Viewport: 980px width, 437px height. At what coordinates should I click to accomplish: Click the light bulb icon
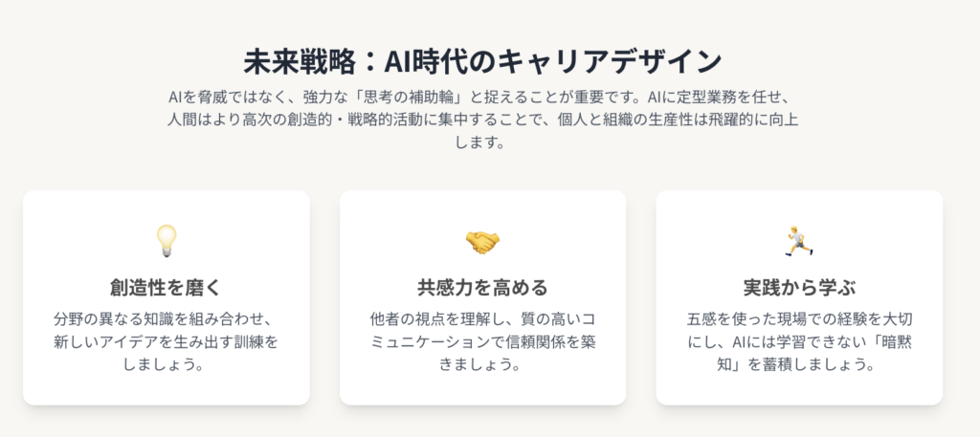(x=167, y=240)
